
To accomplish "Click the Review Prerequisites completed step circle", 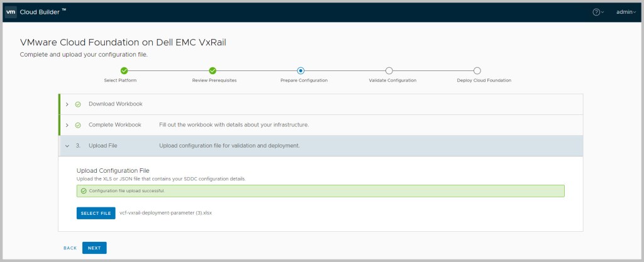I will (213, 71).
